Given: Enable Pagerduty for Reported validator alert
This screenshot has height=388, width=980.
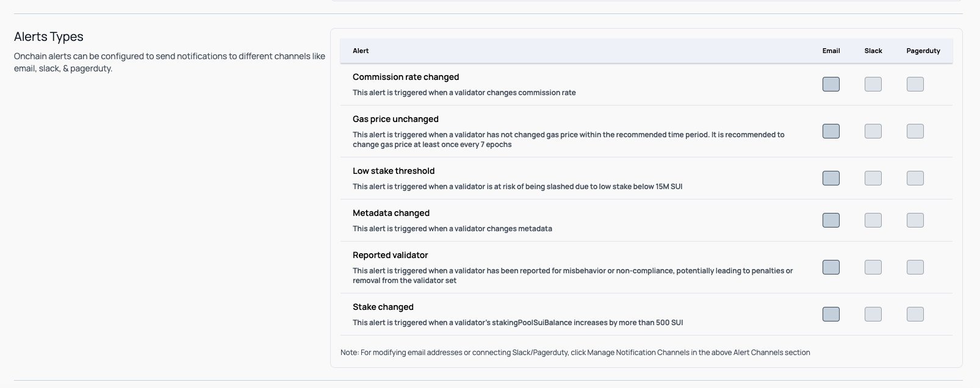Looking at the screenshot, I should tap(915, 267).
